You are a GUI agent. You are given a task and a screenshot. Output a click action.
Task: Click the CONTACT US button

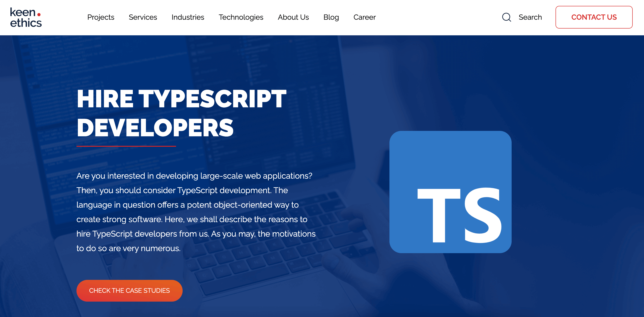tap(594, 17)
